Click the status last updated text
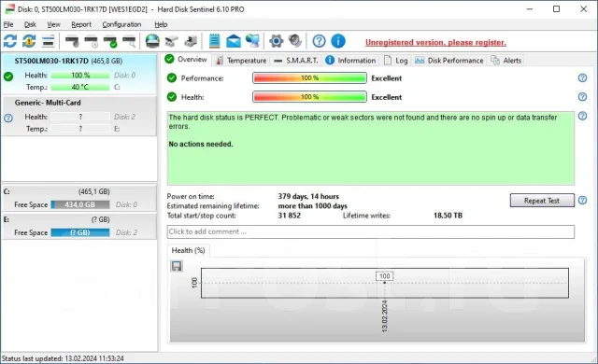Viewport: 598px width, 364px height. [63, 358]
